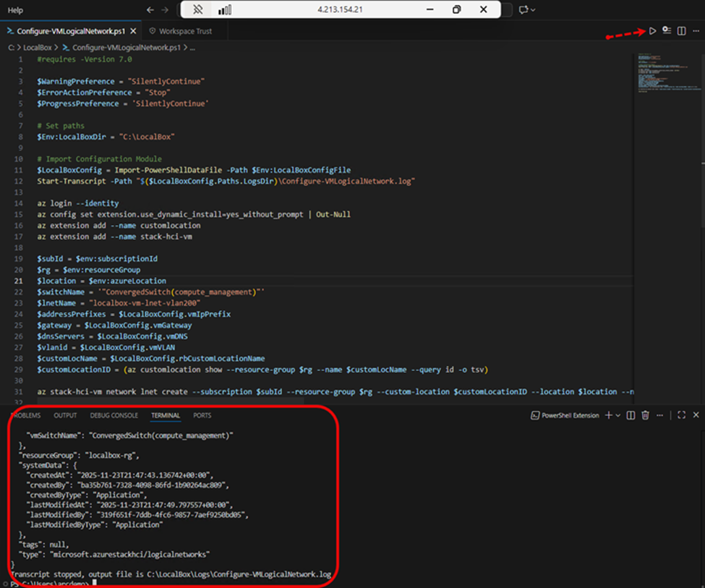This screenshot has width=705, height=588.
Task: Click the 'Transcript stopped' terminal output line
Action: [x=171, y=574]
